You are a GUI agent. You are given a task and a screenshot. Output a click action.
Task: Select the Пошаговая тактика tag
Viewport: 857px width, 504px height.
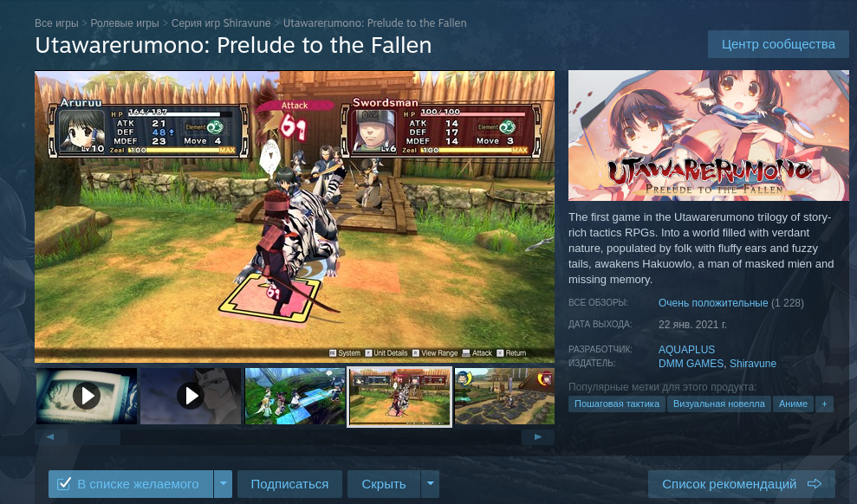point(616,404)
